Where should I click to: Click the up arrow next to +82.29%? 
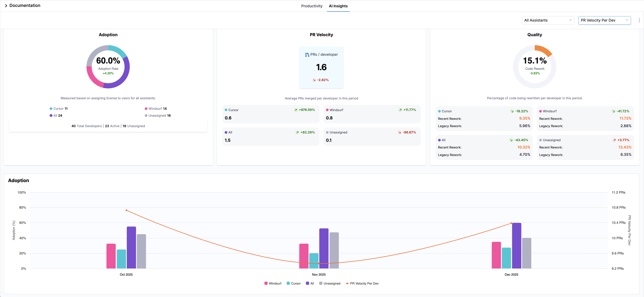(x=297, y=132)
